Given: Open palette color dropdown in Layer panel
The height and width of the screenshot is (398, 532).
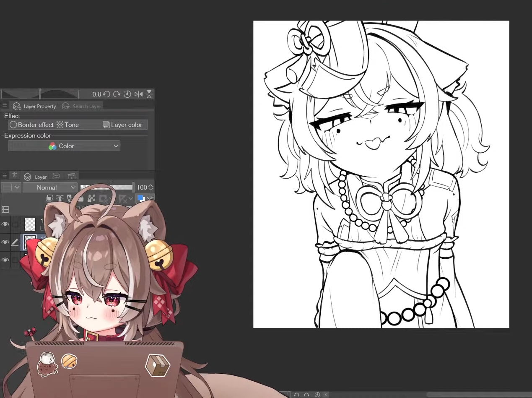Looking at the screenshot, I should (11, 187).
